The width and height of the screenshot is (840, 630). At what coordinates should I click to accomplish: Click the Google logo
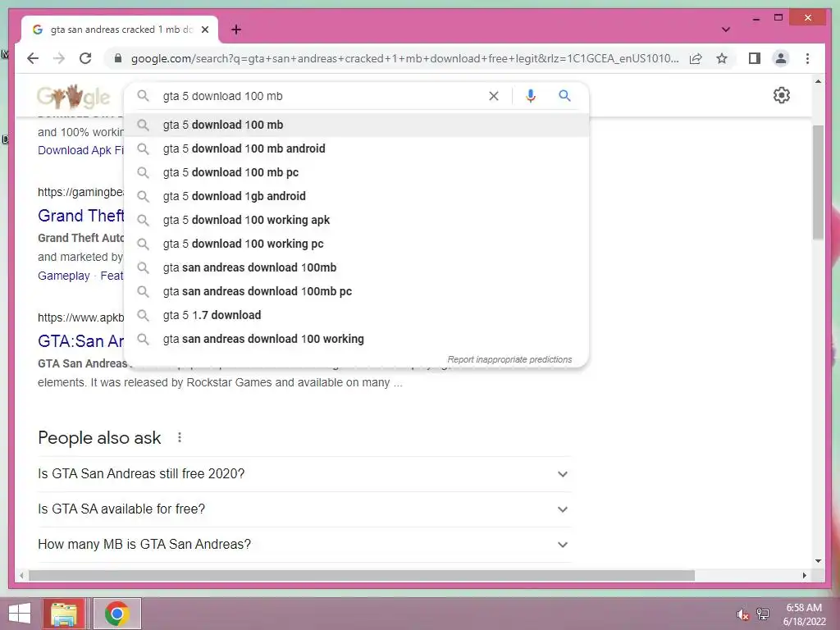(x=73, y=97)
